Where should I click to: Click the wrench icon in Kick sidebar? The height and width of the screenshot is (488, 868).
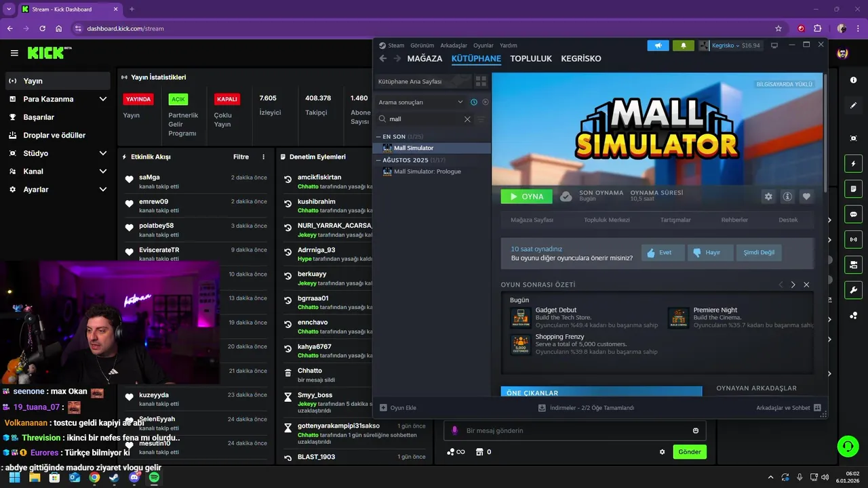click(x=853, y=290)
